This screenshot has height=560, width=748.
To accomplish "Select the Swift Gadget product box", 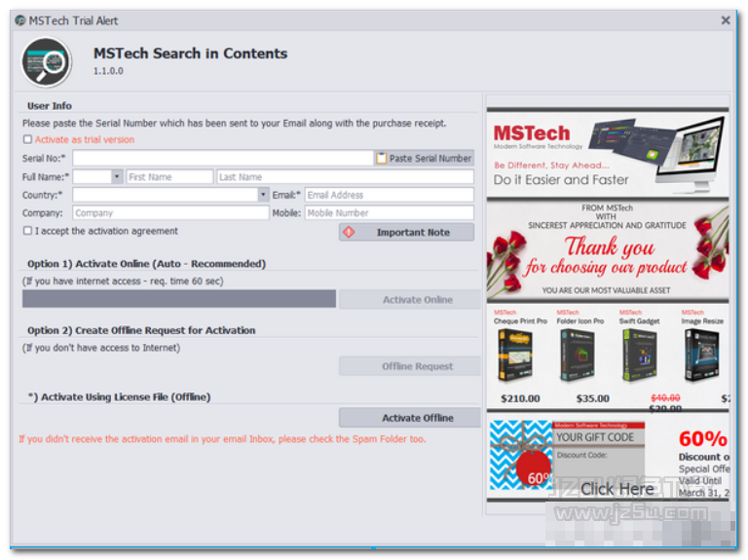I will (640, 355).
